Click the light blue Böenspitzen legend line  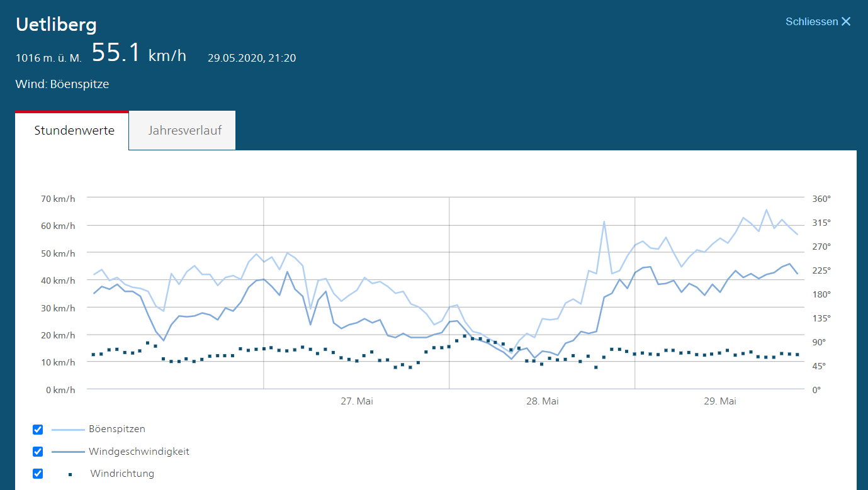(67, 430)
